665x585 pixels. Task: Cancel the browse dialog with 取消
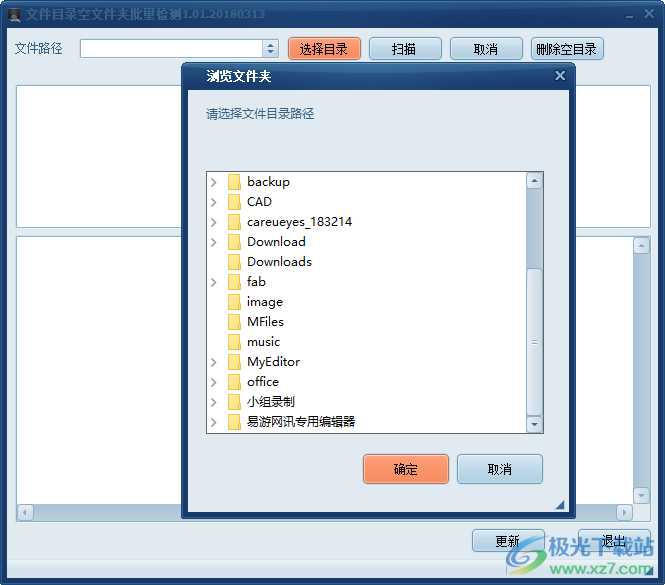(499, 469)
